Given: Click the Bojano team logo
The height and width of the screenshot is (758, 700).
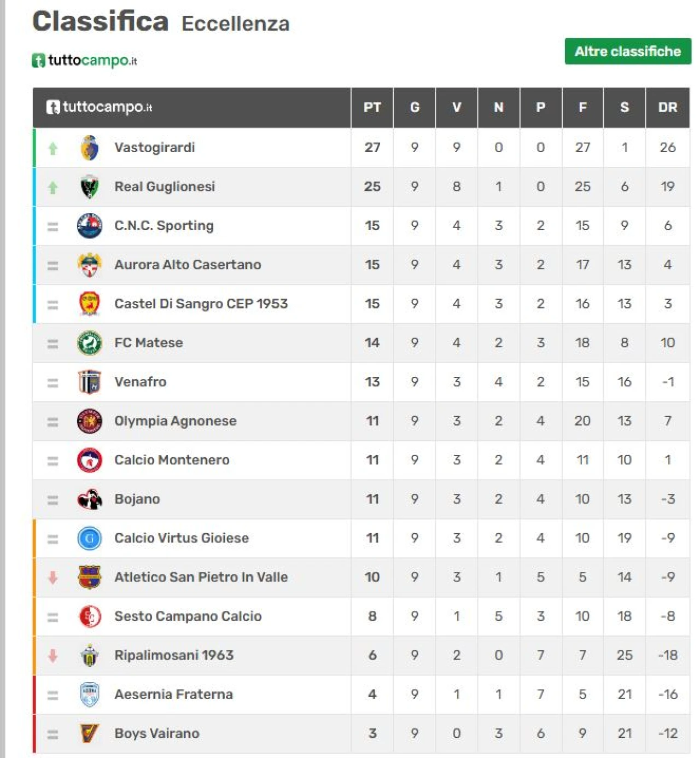Looking at the screenshot, I should (90, 499).
